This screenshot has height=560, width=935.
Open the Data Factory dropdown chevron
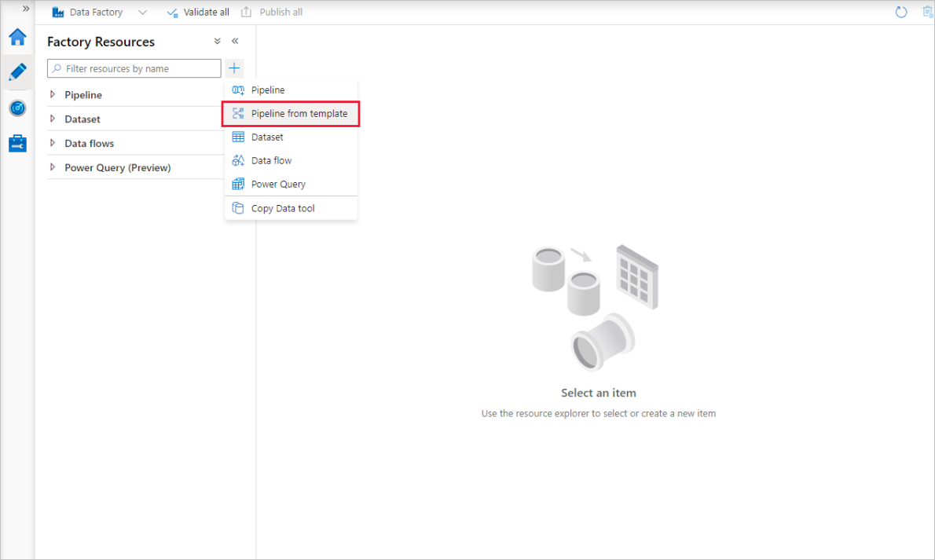(x=142, y=12)
